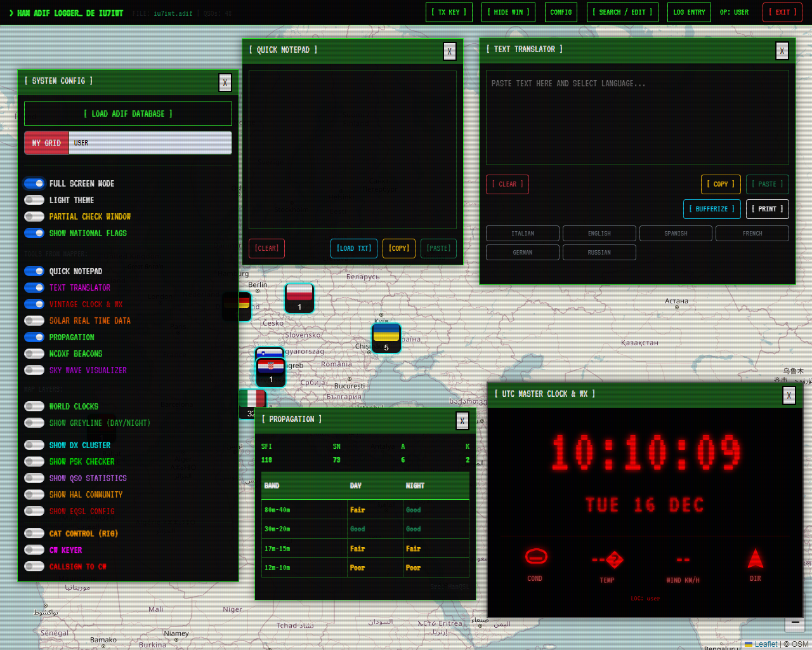Click Load TXT in Quick Notepad
This screenshot has width=812, height=650.
tap(354, 248)
